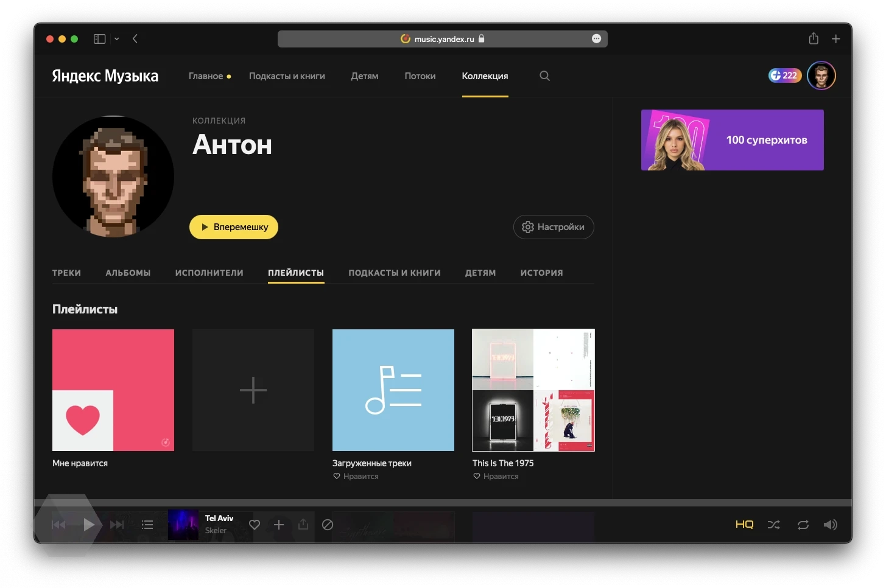Click the Plus points 222 badge

click(x=785, y=75)
